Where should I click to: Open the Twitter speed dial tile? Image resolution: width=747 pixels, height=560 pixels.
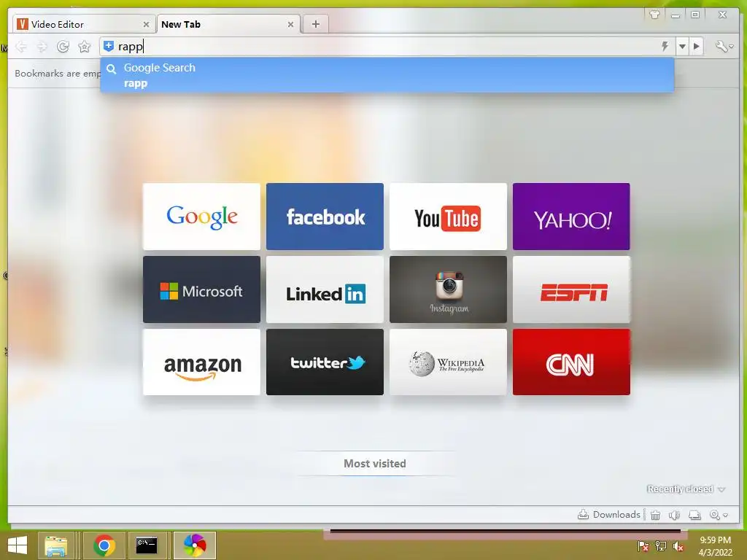click(325, 362)
